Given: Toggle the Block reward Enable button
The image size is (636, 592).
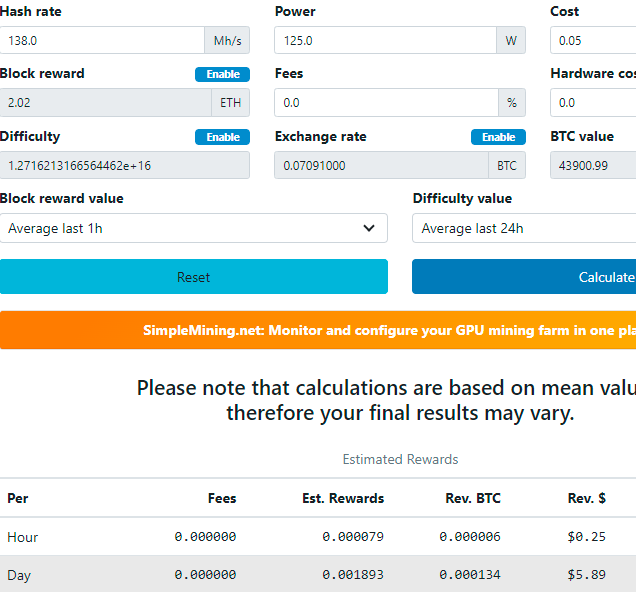Looking at the screenshot, I should click(x=222, y=74).
